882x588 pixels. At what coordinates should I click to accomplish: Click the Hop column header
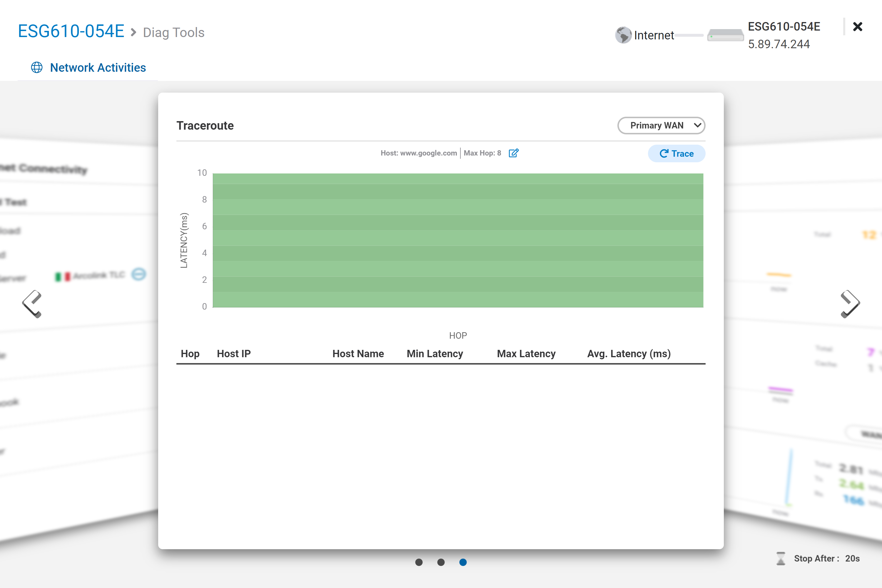click(x=190, y=354)
